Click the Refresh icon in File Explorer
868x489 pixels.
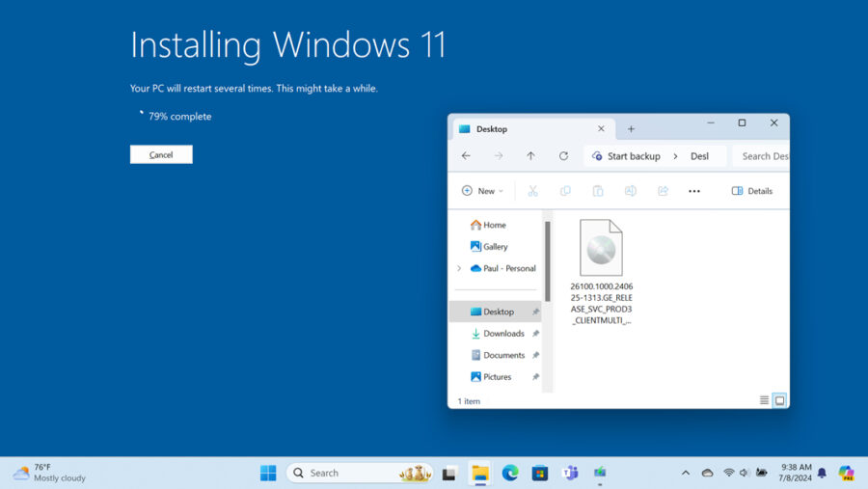click(563, 156)
